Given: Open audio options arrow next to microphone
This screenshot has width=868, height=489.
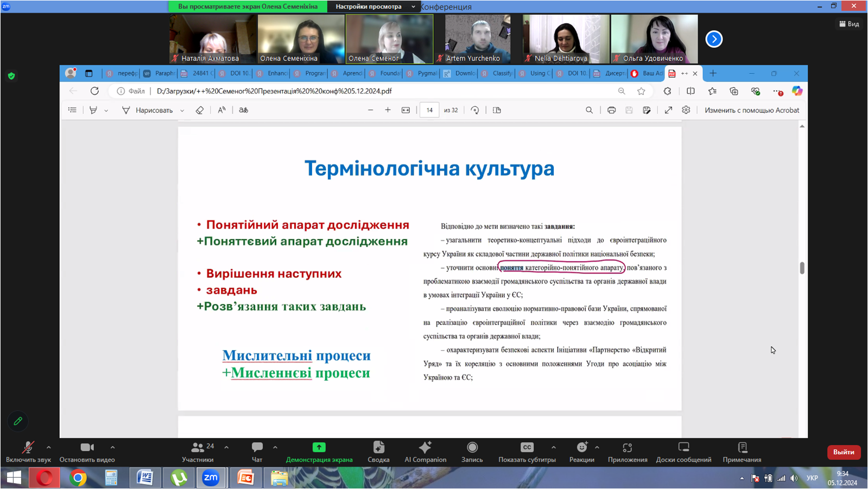Looking at the screenshot, I should [x=49, y=447].
